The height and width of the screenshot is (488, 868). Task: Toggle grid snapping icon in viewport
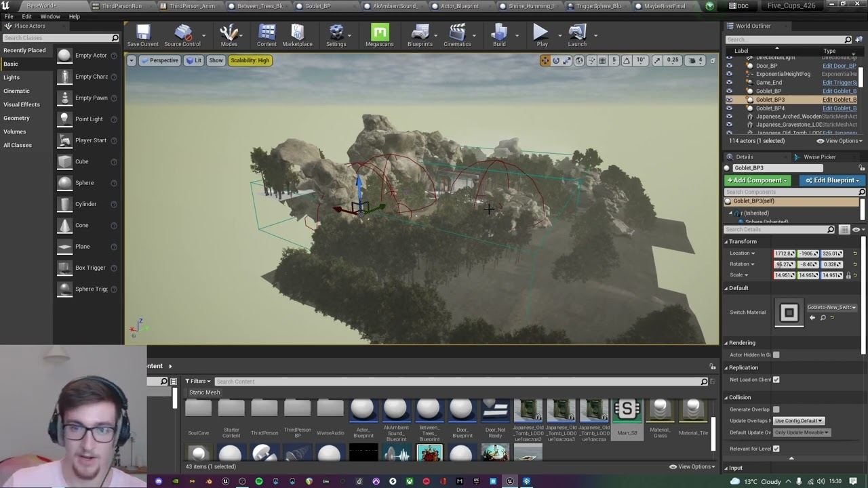tap(602, 60)
